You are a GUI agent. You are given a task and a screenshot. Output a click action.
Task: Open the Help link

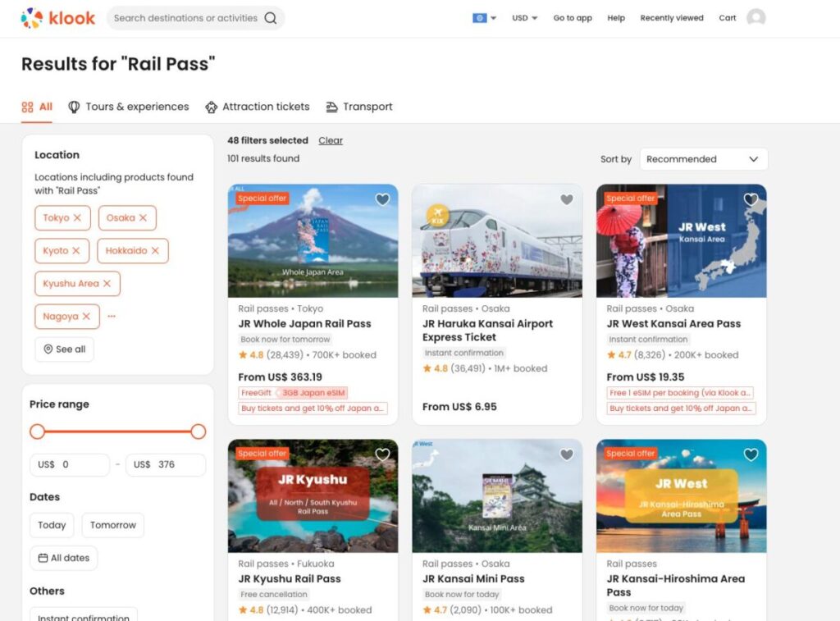coord(616,18)
